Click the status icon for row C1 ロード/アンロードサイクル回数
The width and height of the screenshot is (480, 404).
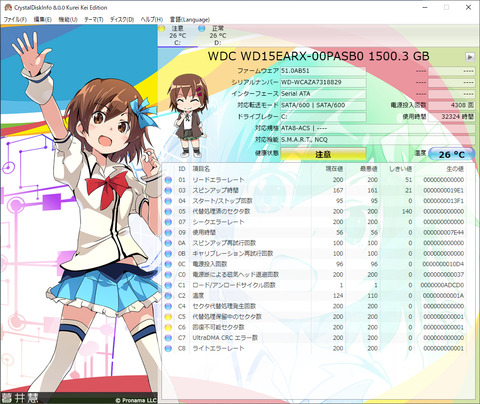(x=168, y=285)
